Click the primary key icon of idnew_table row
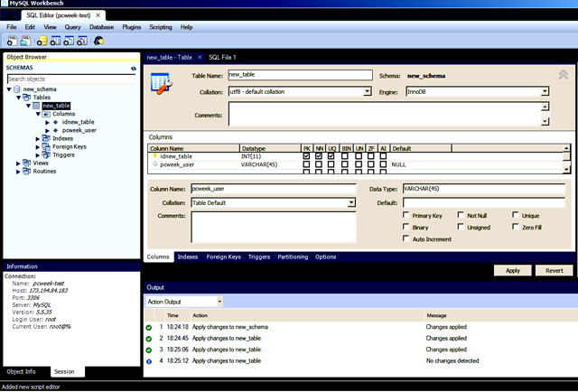 (154, 156)
